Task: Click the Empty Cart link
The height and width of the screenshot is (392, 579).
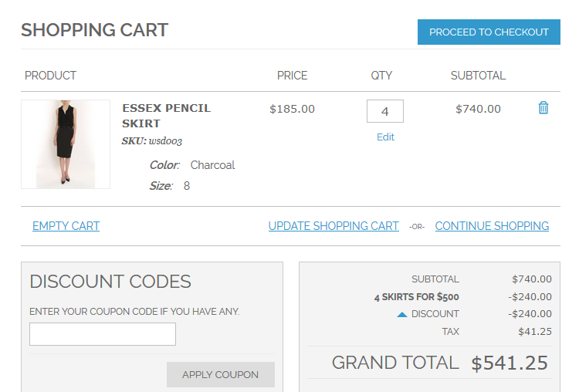Action: (66, 226)
